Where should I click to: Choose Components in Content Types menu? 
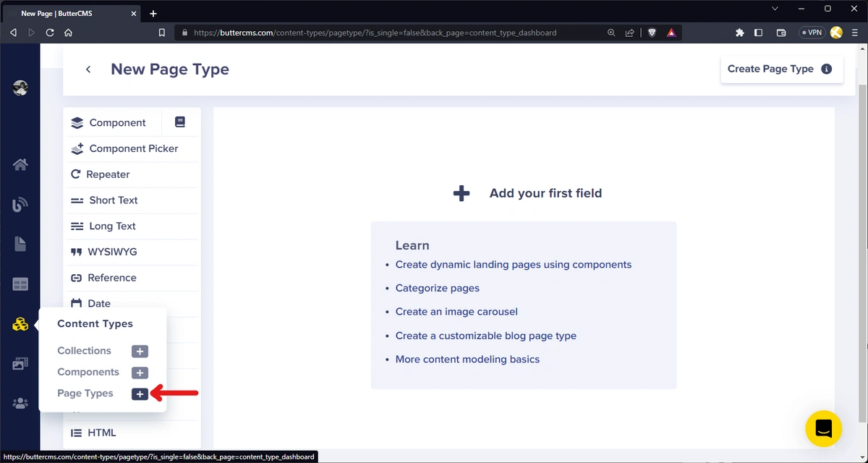[x=88, y=372]
